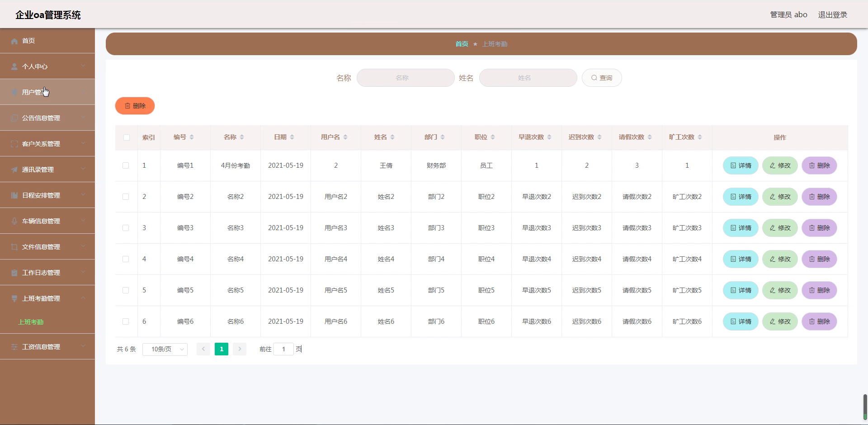Expand the 客户关系管理 menu chevron
The height and width of the screenshot is (425, 868).
(83, 143)
